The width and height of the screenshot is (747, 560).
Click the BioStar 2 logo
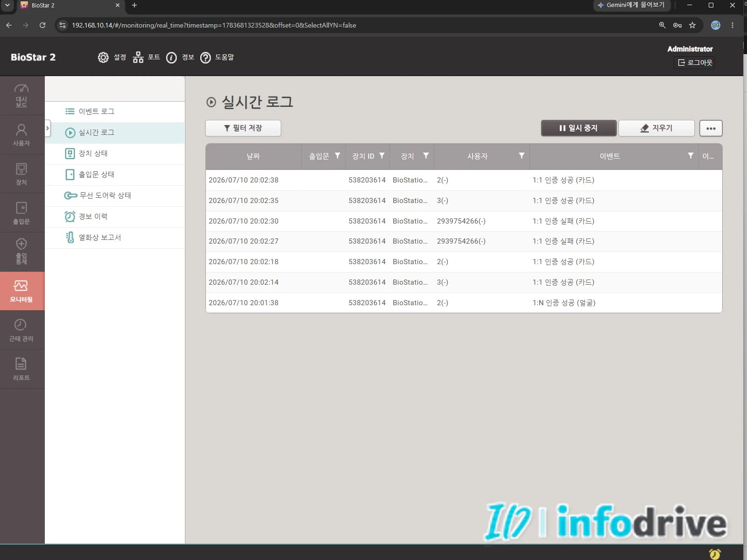33,57
